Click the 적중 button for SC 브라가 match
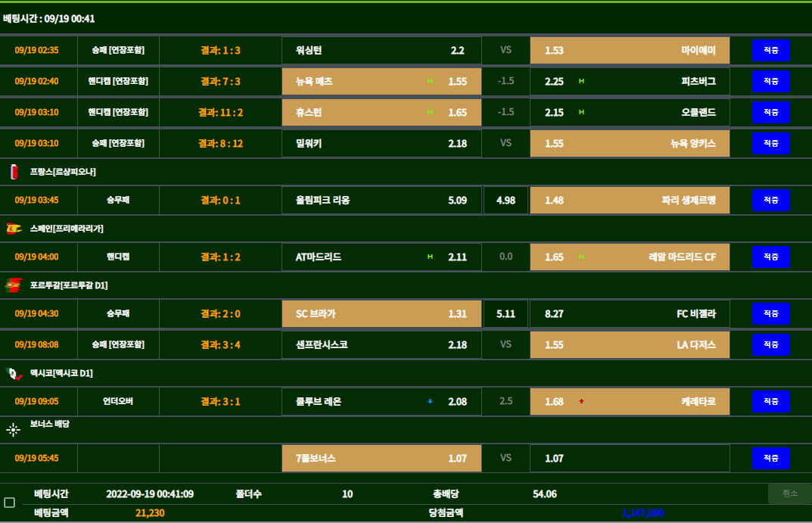The width and height of the screenshot is (812, 523). (770, 314)
